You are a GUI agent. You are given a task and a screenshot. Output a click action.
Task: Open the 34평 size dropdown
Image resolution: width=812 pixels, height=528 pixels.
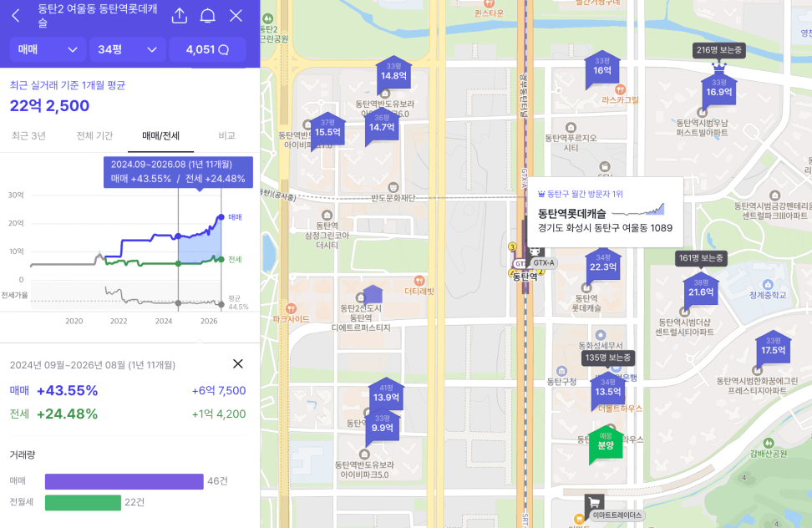pyautogui.click(x=127, y=49)
